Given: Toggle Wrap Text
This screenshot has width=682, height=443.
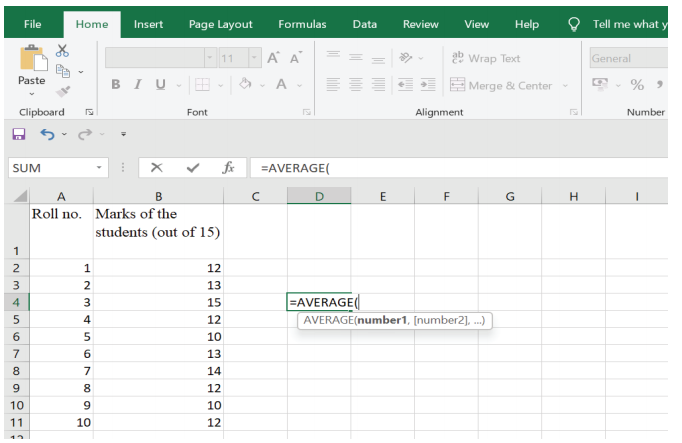Looking at the screenshot, I should (x=487, y=58).
